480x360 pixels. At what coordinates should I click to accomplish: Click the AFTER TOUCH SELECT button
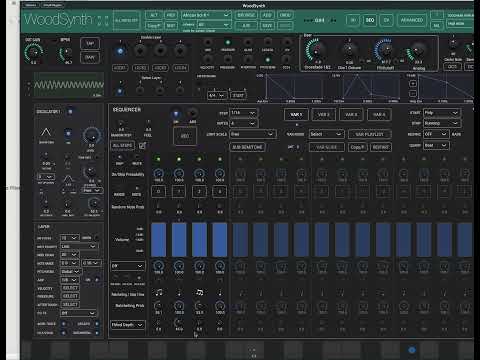(x=70, y=304)
